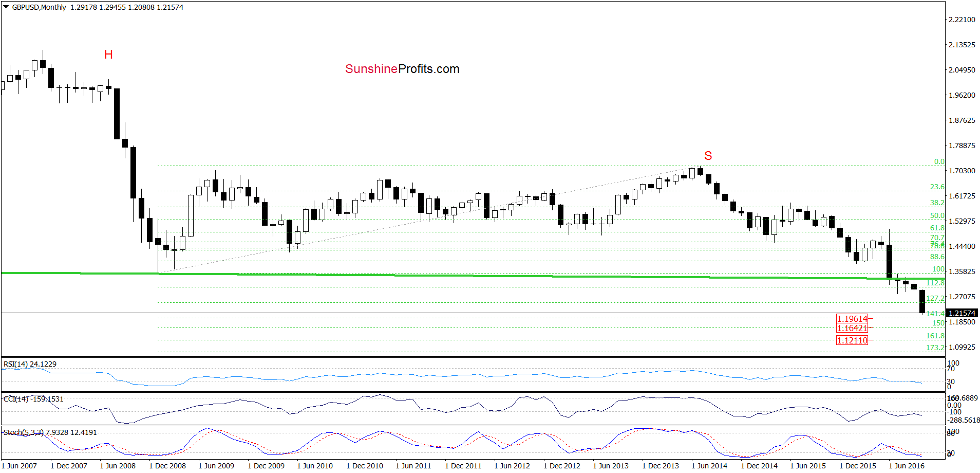The height and width of the screenshot is (473, 980).
Task: Click the 1.87625 price axis label
Action: point(962,120)
